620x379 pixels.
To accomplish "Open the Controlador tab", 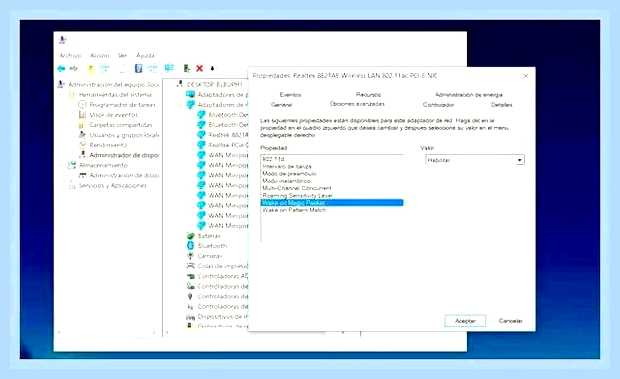I will coord(438,105).
